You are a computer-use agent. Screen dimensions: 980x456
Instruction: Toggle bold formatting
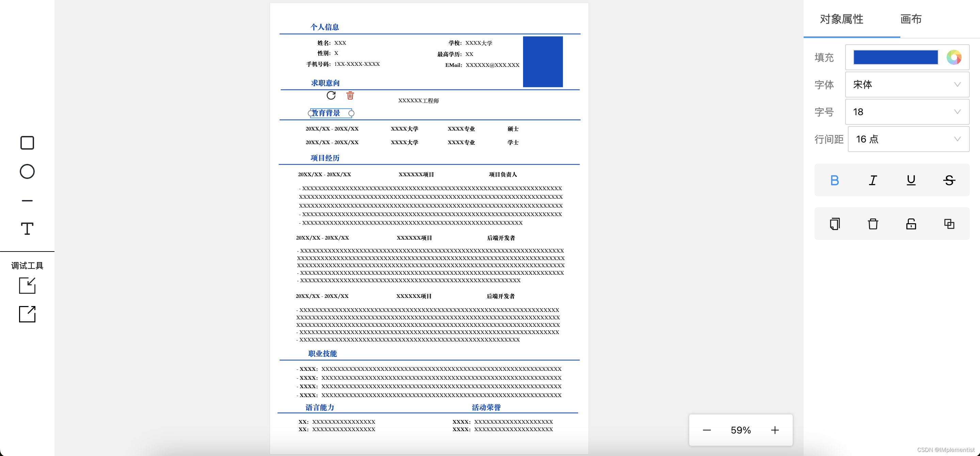835,180
